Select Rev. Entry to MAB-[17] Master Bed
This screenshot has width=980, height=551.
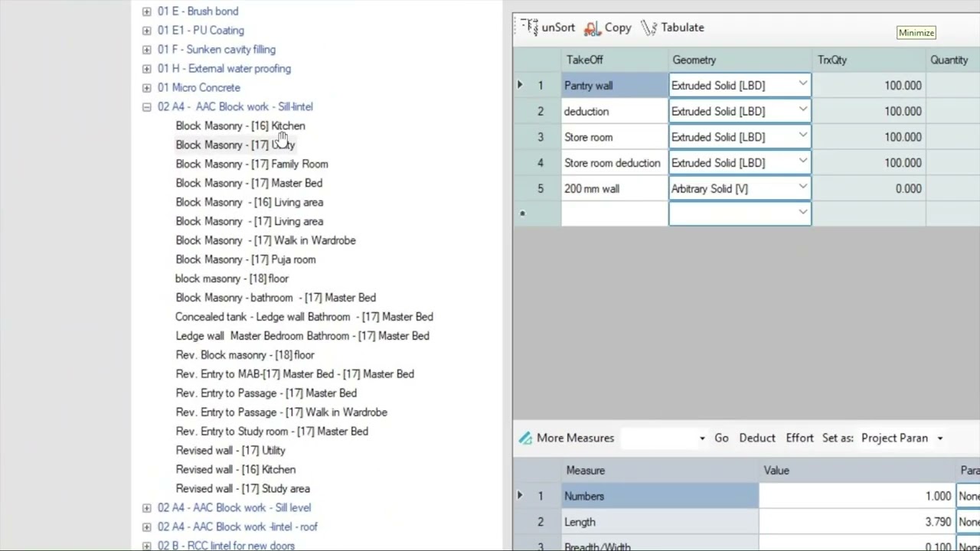(x=295, y=374)
